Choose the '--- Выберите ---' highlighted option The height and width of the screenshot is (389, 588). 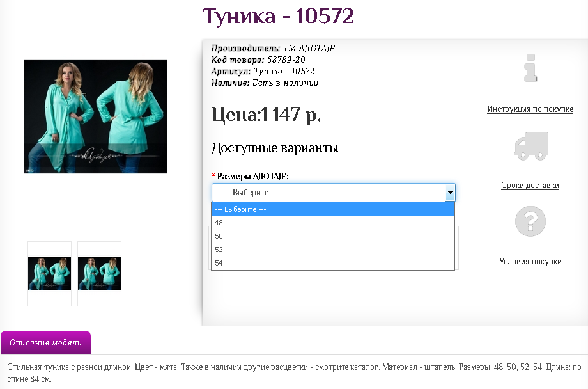point(333,209)
